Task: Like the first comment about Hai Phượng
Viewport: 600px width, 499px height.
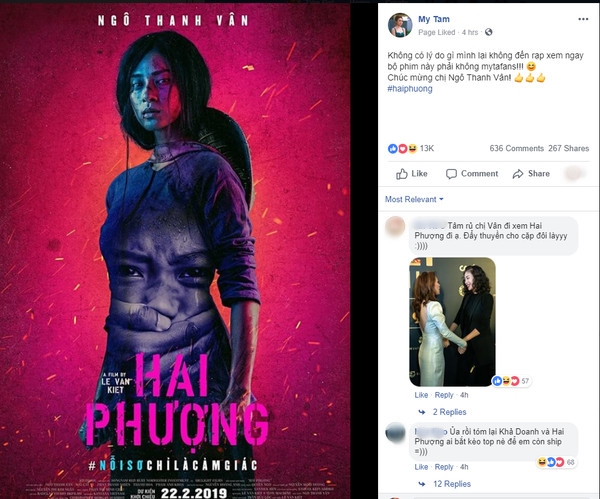Action: pyautogui.click(x=421, y=395)
